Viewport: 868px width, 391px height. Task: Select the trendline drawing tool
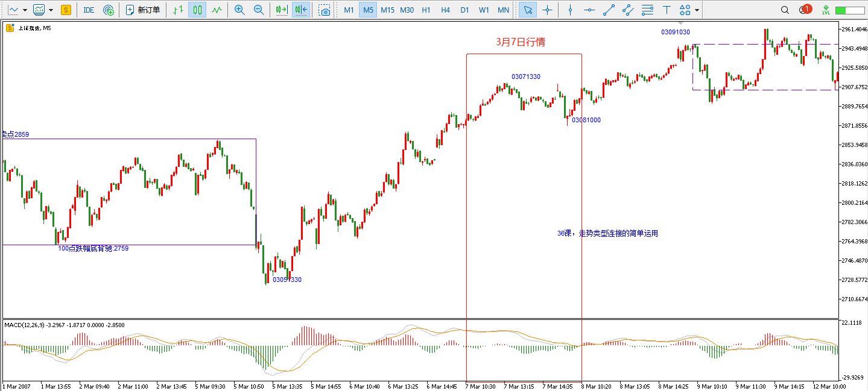coord(609,10)
